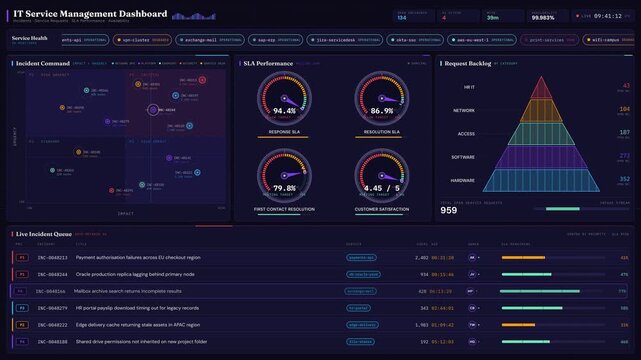Click 'Oracle production replica lagging behind primary node'

[x=135, y=275]
